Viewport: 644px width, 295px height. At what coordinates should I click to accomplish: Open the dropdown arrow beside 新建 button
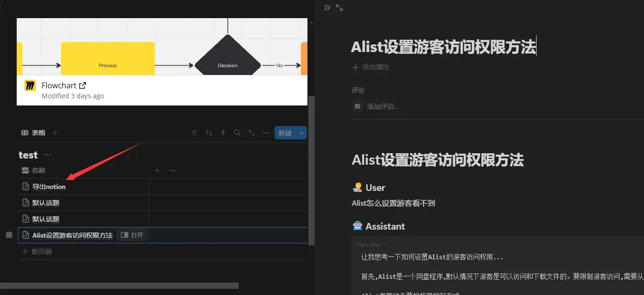click(x=301, y=133)
